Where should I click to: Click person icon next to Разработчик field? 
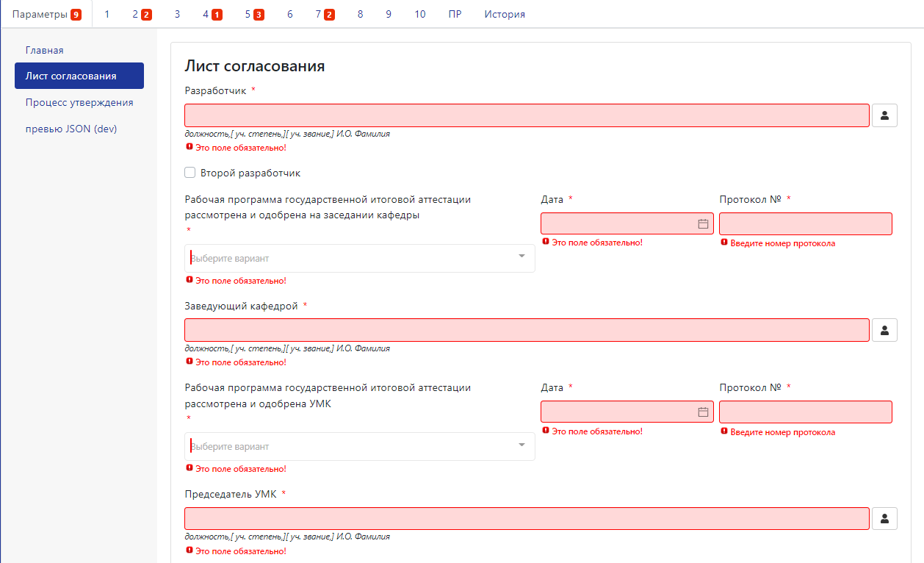tap(884, 115)
